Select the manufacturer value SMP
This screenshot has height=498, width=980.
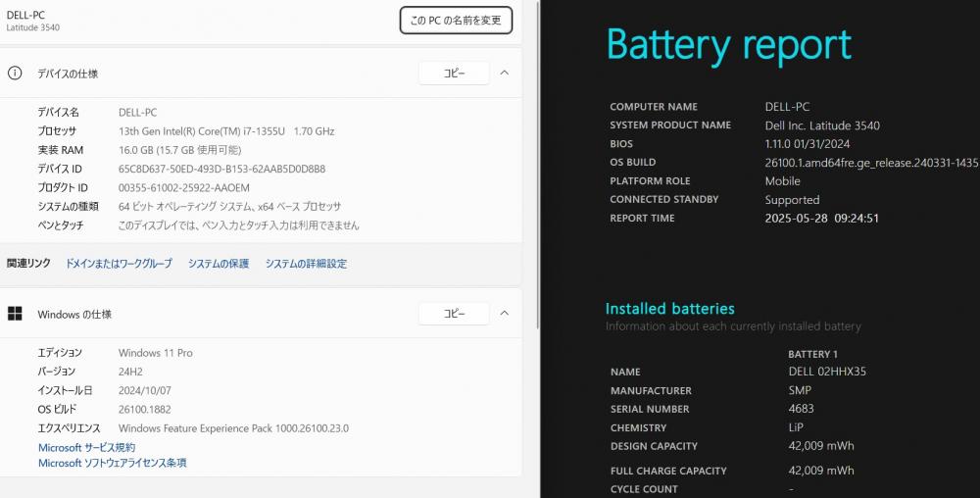click(x=800, y=390)
